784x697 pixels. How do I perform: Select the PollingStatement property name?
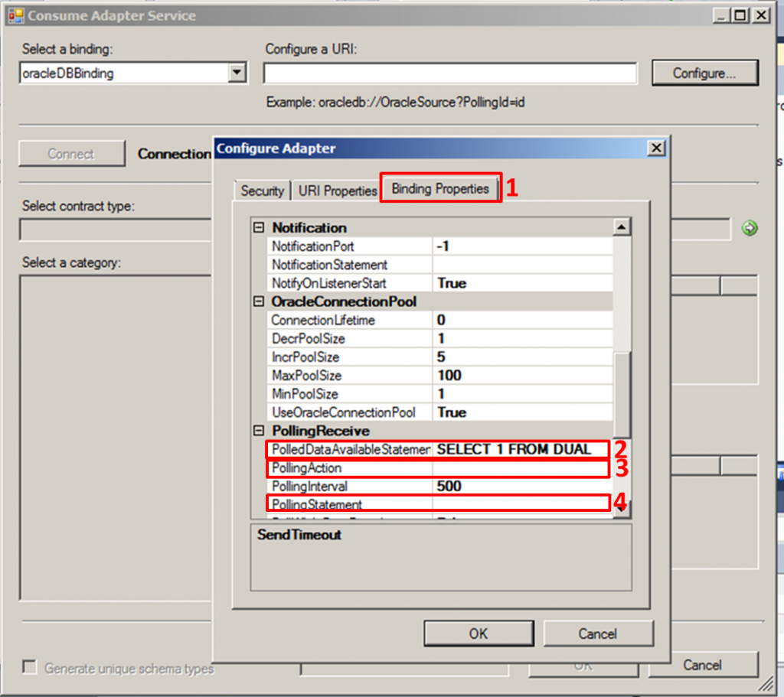click(x=317, y=504)
